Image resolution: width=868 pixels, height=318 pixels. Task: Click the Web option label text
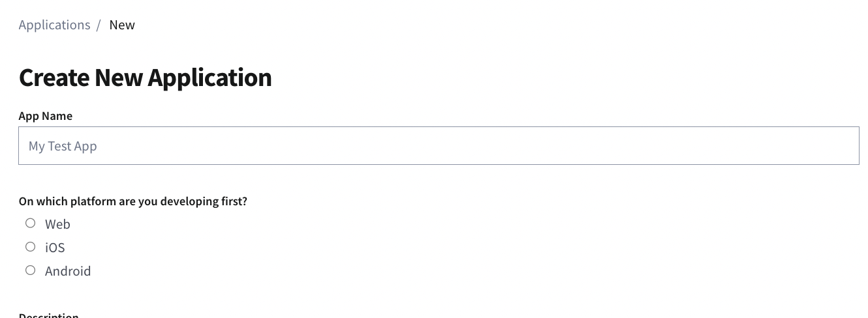coord(57,224)
